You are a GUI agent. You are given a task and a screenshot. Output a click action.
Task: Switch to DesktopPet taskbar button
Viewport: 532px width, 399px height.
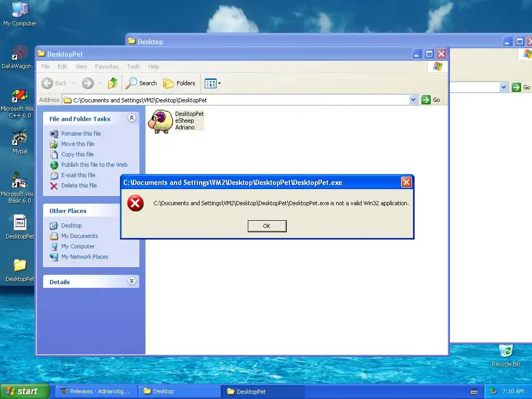[x=262, y=392]
